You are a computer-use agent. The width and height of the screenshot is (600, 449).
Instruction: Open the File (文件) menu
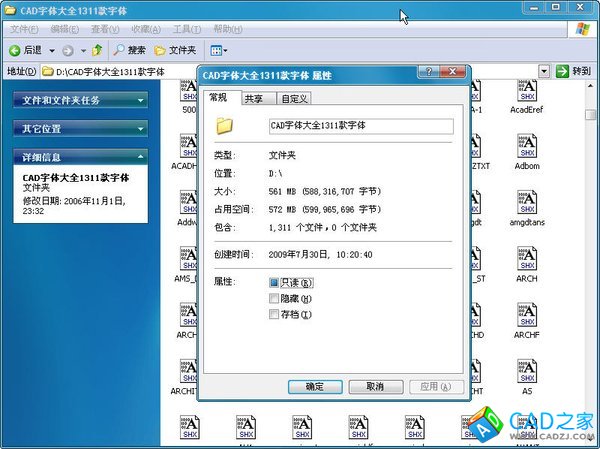tap(24, 29)
